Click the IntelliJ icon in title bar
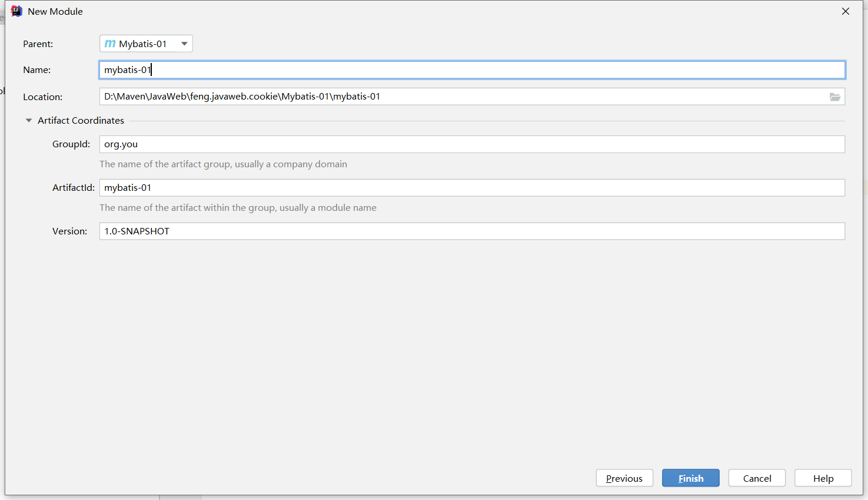This screenshot has width=868, height=500. click(16, 11)
